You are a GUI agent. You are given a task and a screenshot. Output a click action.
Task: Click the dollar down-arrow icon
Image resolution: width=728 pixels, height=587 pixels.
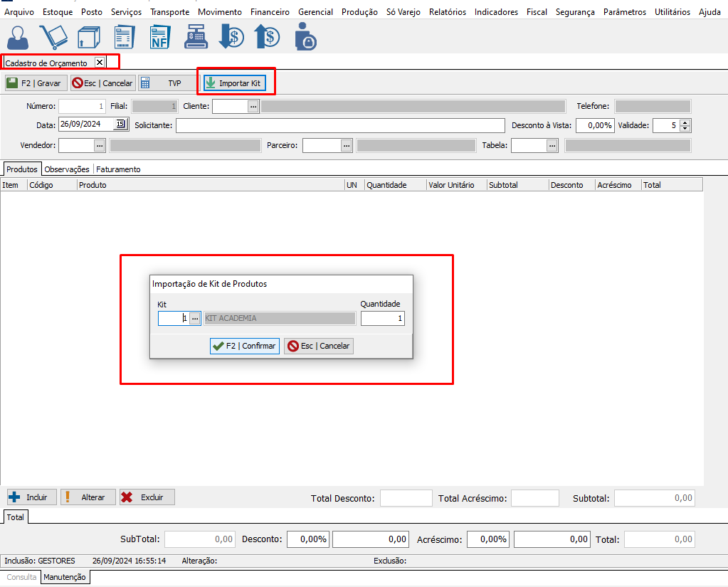click(231, 36)
